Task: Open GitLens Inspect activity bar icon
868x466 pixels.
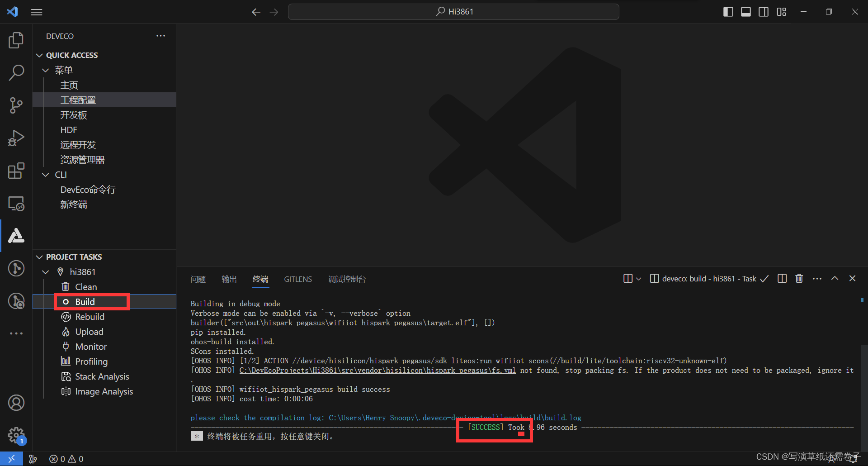Action: tap(16, 301)
